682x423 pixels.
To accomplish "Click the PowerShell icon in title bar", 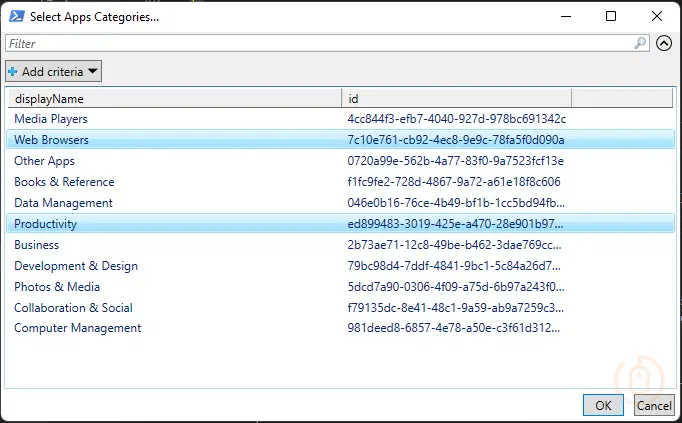I will (x=16, y=17).
